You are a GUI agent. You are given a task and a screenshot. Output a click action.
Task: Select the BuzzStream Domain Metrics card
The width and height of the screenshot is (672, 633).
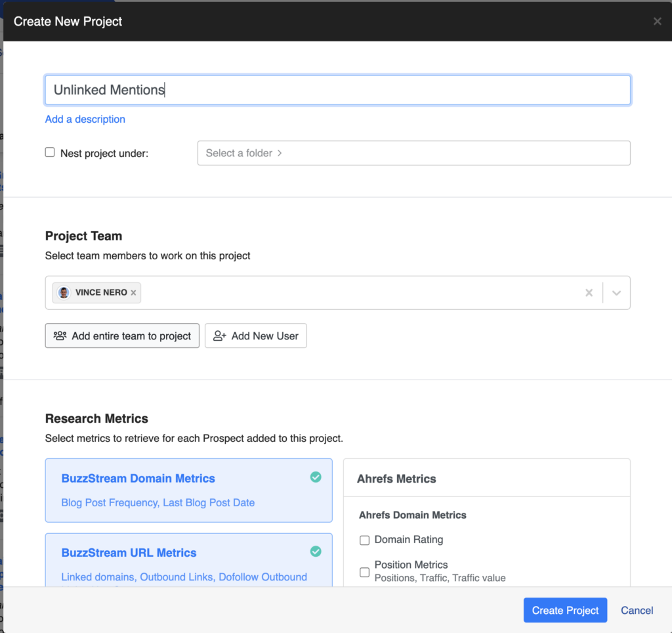coord(188,491)
